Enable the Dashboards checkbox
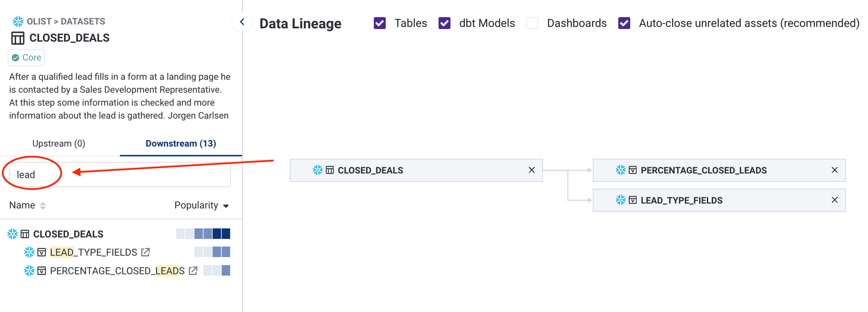The height and width of the screenshot is (312, 868). pyautogui.click(x=532, y=23)
